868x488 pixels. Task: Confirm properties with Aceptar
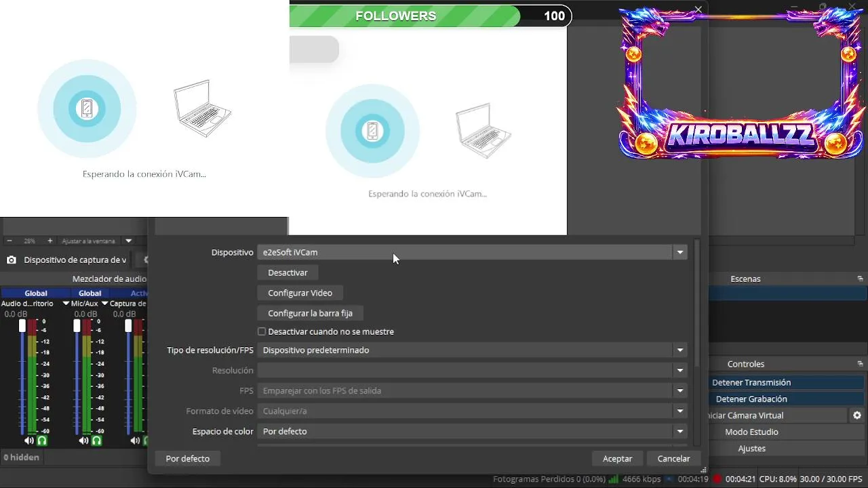[x=617, y=458]
